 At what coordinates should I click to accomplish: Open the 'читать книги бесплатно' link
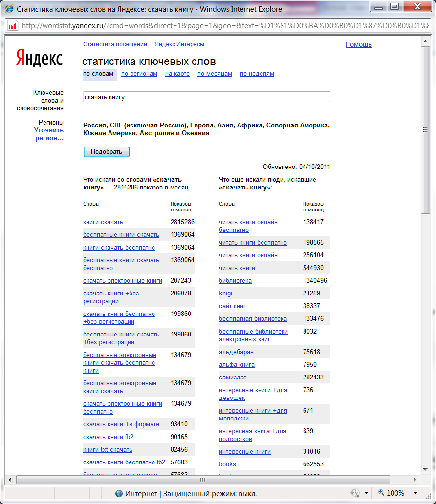[253, 243]
